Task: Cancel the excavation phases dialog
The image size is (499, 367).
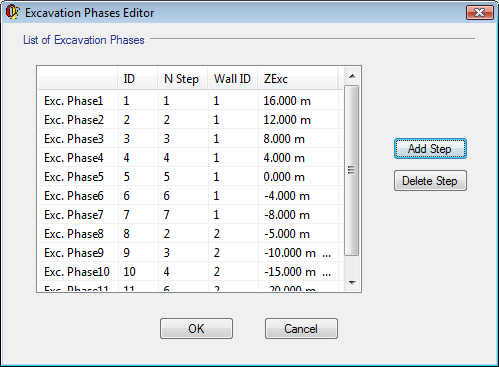Action: pos(301,329)
